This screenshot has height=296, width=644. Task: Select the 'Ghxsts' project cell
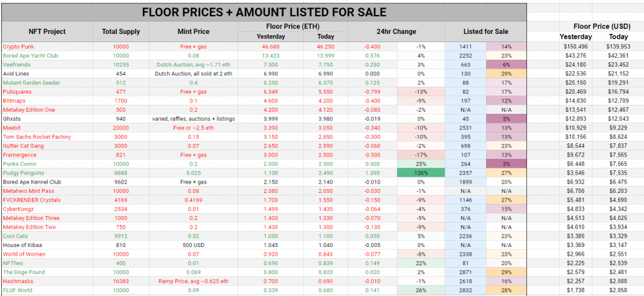coord(47,119)
